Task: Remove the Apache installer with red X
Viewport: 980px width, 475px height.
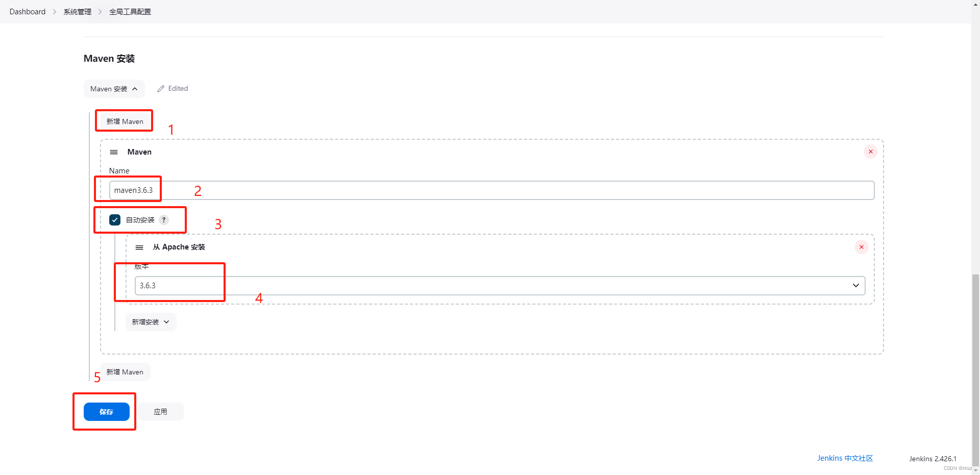Action: tap(861, 247)
